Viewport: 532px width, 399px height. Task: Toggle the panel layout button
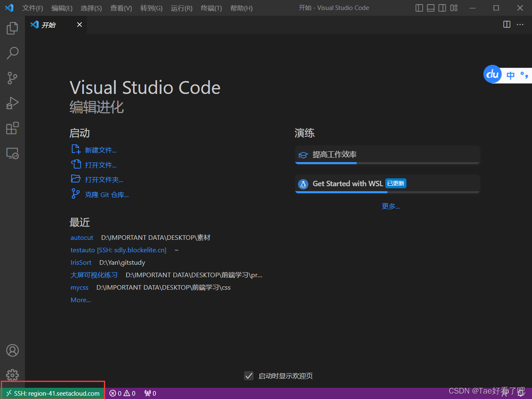(x=431, y=8)
